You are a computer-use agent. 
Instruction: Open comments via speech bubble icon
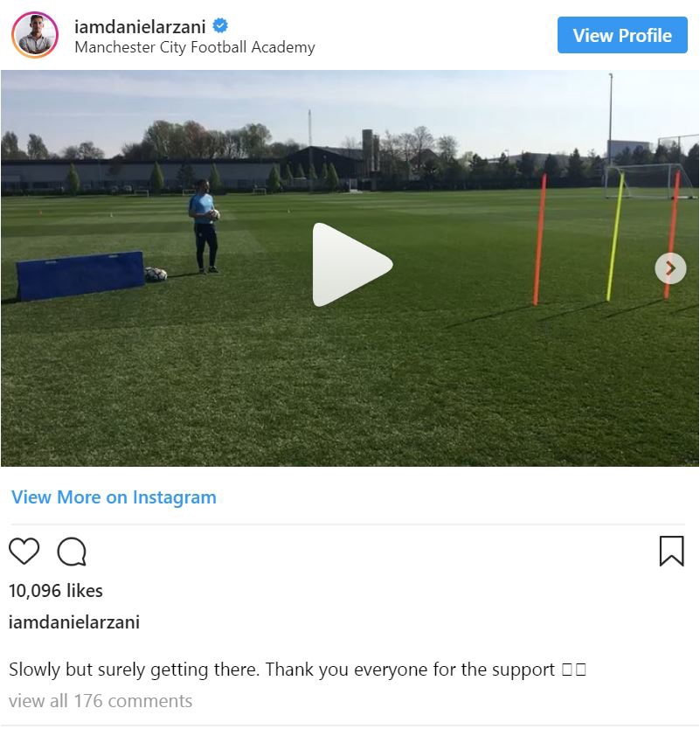pyautogui.click(x=72, y=552)
